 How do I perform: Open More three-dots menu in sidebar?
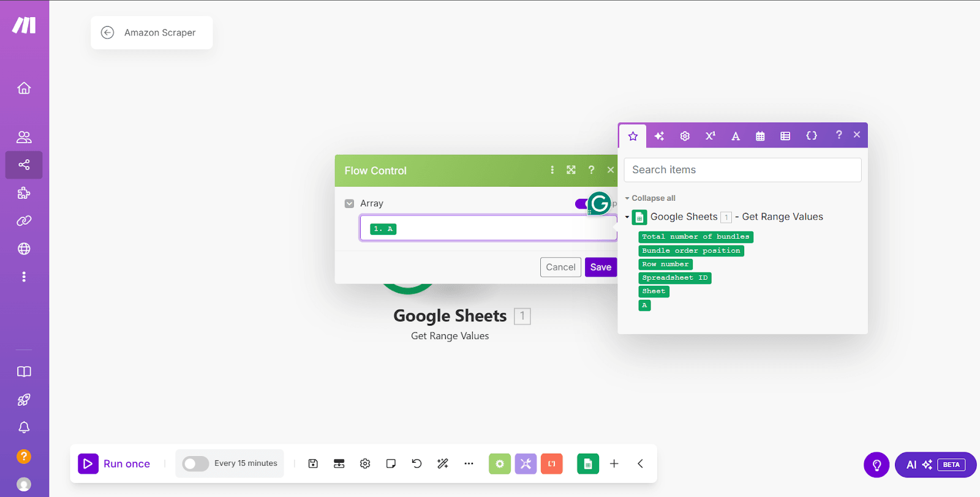(x=24, y=277)
